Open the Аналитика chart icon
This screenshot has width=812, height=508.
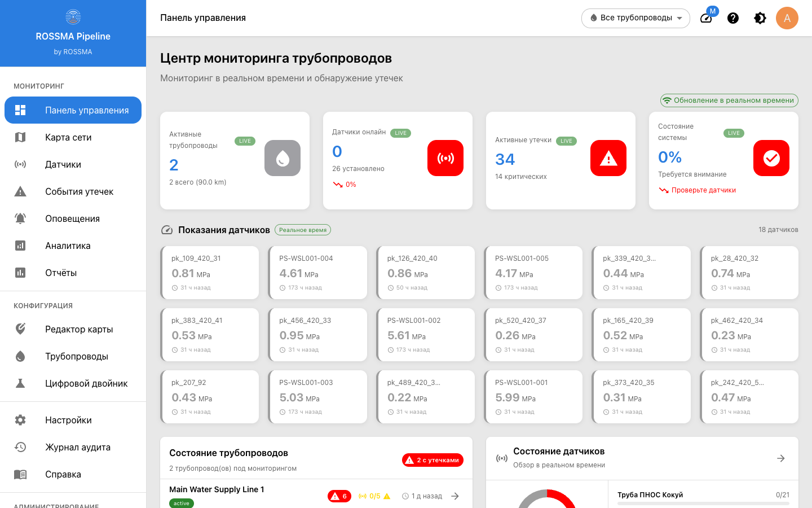point(21,246)
